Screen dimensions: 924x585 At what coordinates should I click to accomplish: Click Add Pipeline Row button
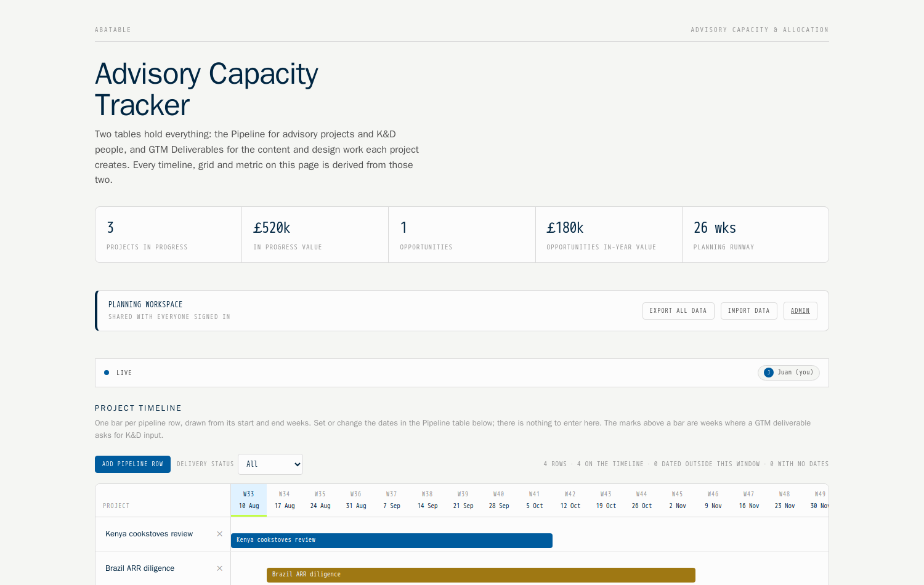click(132, 464)
